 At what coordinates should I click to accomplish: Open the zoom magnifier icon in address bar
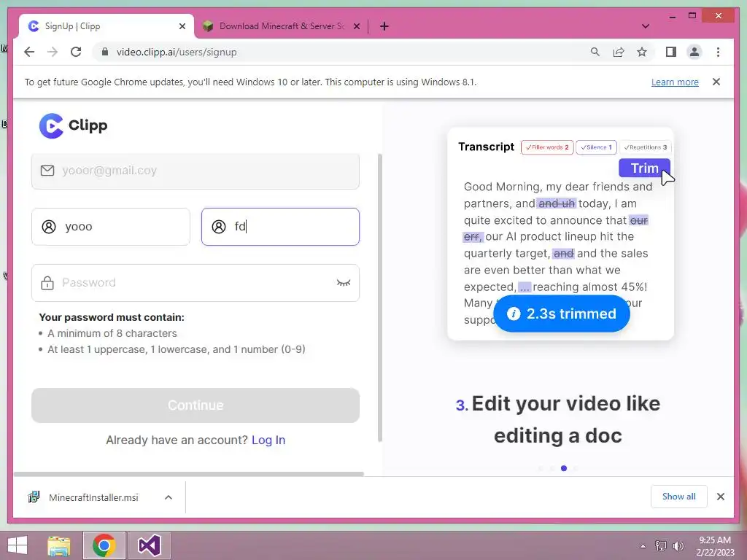pyautogui.click(x=595, y=52)
